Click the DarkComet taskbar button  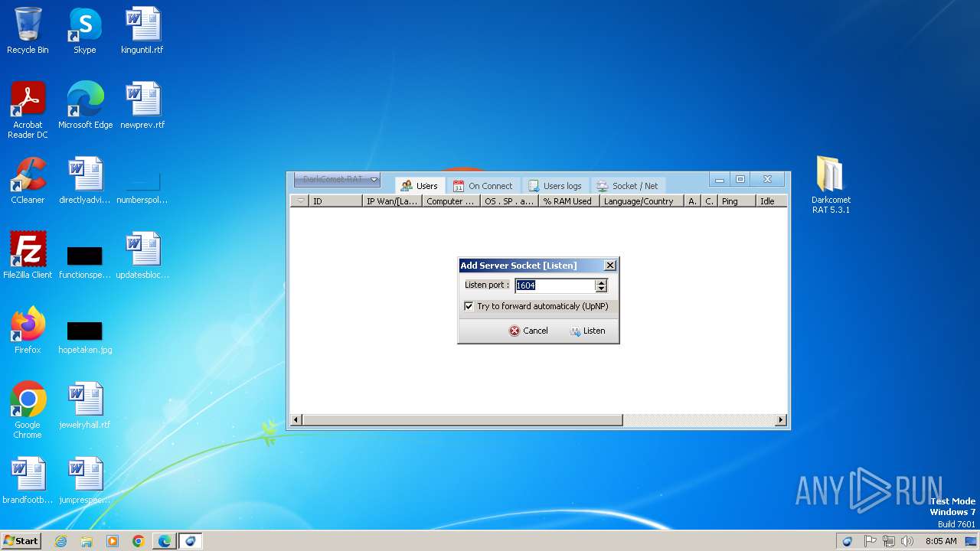(x=190, y=541)
